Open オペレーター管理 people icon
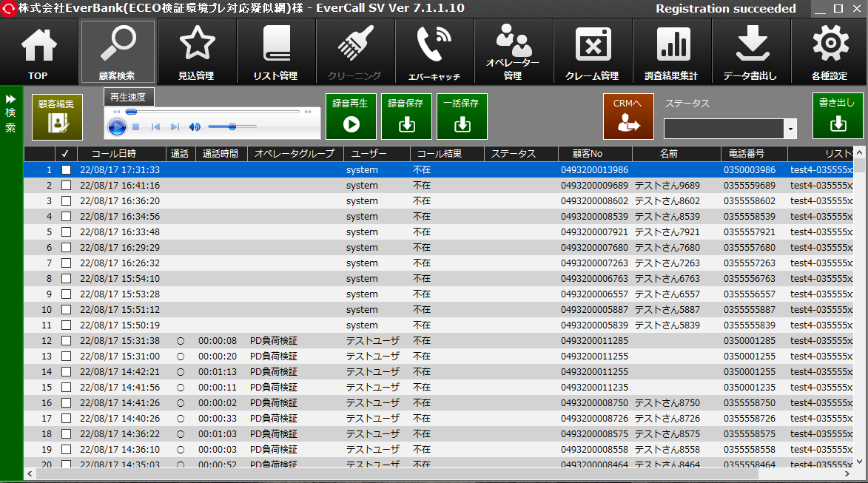This screenshot has height=483, width=868. point(513,52)
